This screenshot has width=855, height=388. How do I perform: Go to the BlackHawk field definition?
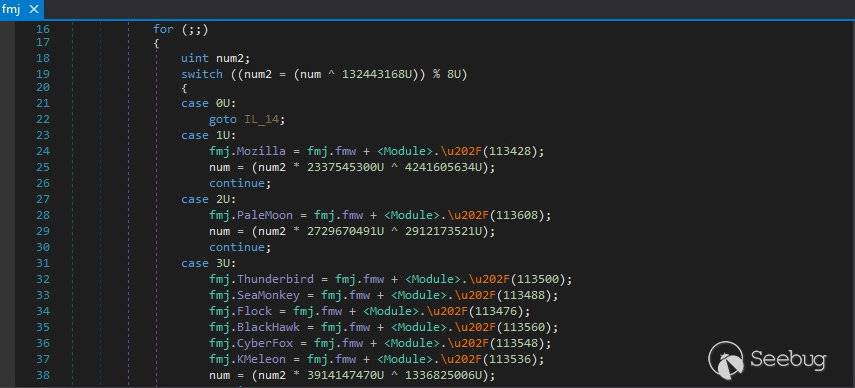click(268, 328)
